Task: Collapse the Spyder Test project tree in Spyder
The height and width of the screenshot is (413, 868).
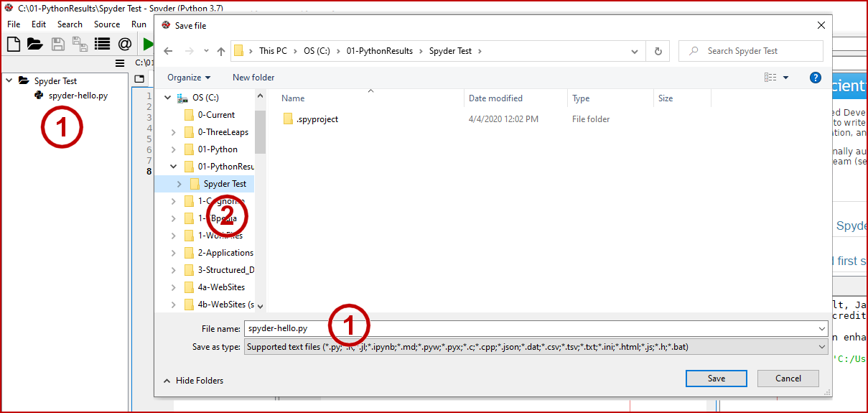Action: (9, 80)
